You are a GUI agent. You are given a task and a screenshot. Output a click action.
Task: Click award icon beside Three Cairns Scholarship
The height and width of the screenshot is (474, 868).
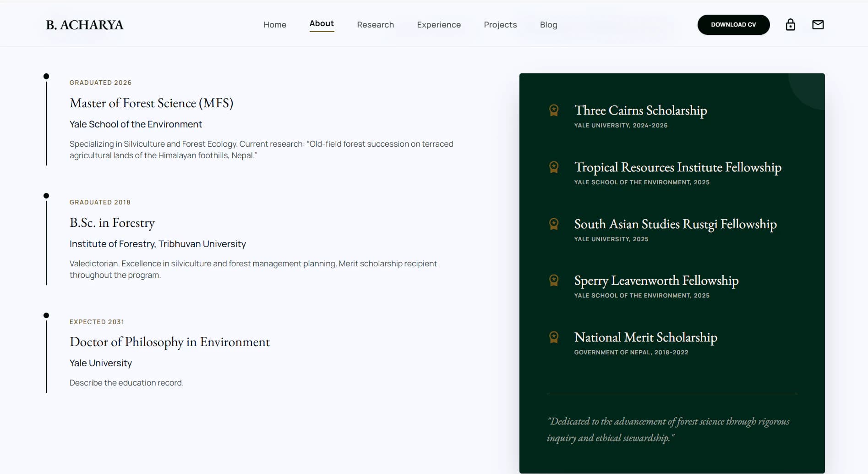554,110
